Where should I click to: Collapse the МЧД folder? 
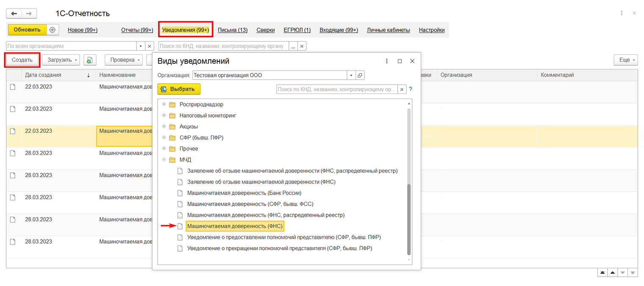point(164,160)
